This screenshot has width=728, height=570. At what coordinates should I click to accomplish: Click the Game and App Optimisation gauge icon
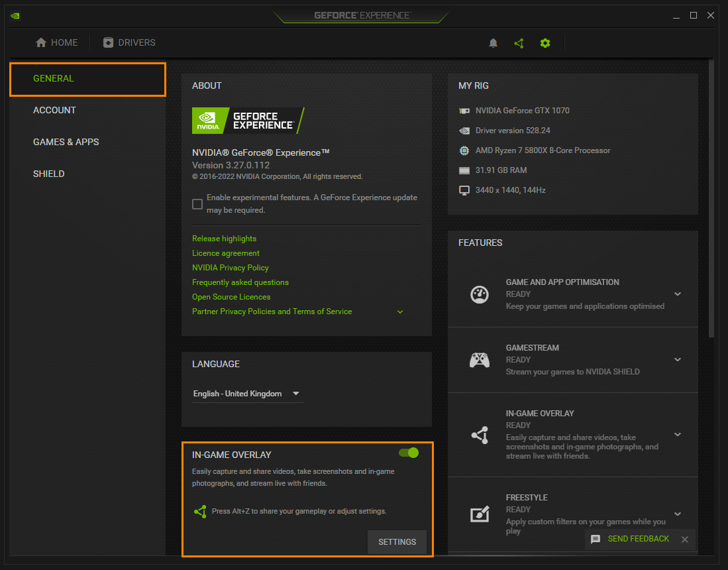pos(479,294)
